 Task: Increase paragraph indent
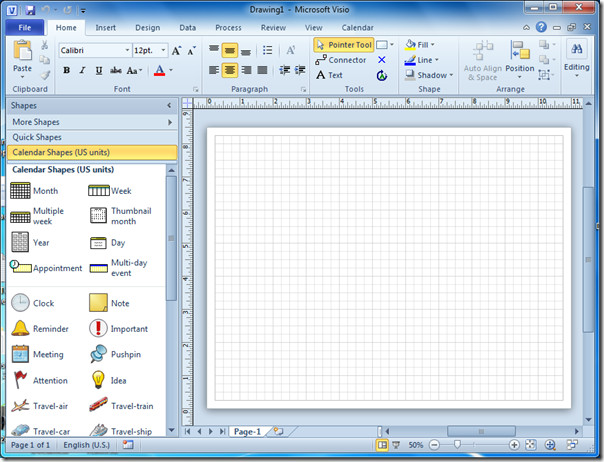point(300,70)
